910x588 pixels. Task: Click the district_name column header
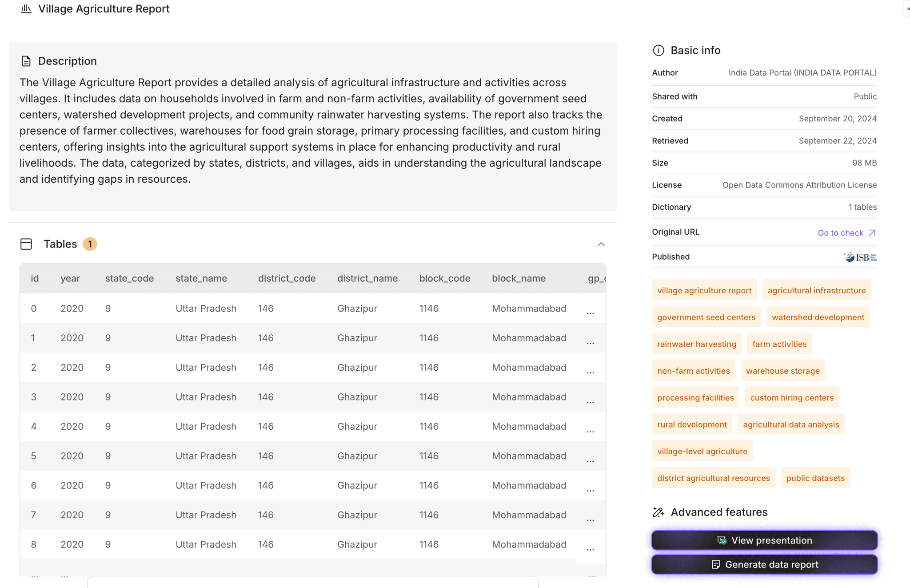(367, 279)
